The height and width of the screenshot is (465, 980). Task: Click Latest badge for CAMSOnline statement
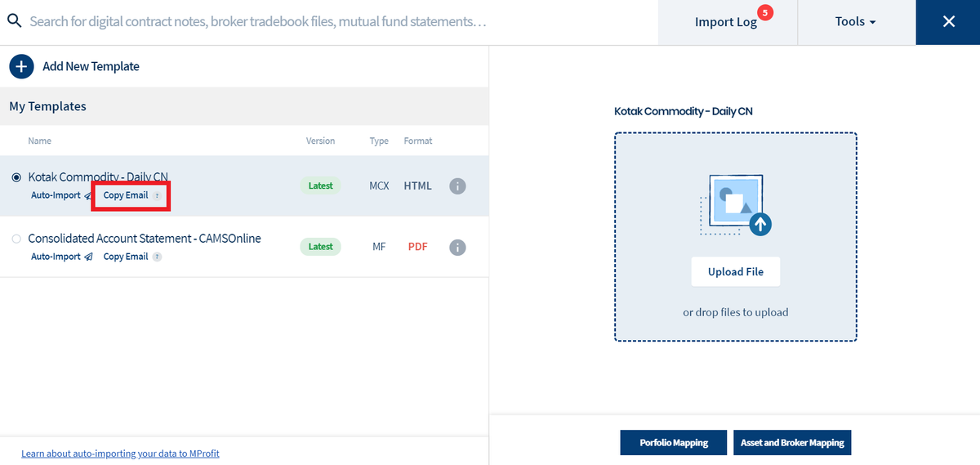coord(321,247)
